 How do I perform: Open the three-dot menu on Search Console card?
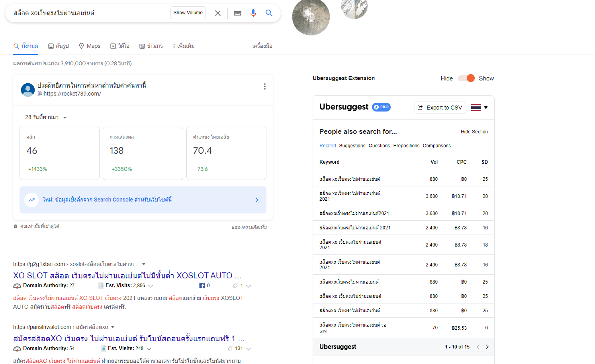coord(265,86)
